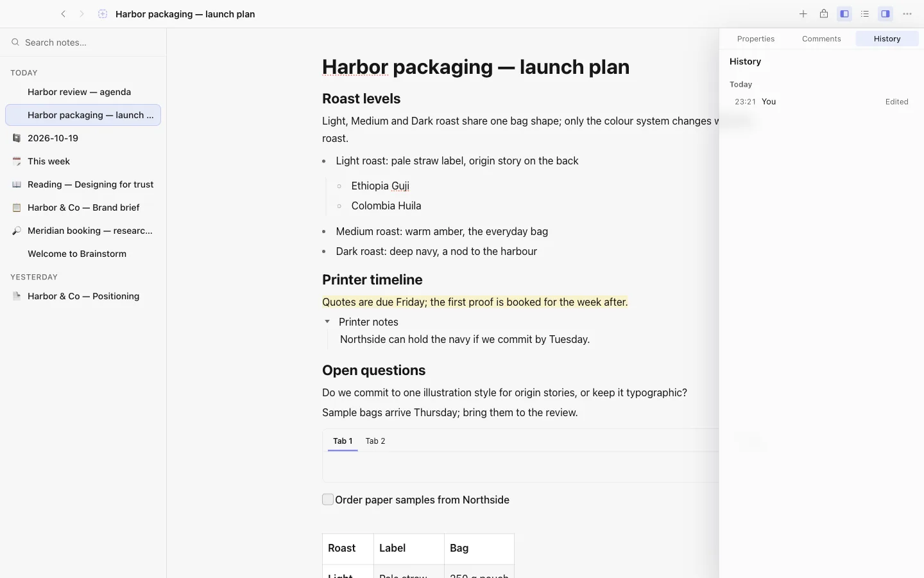Click the Roast levels heading
This screenshot has width=924, height=578.
click(361, 99)
